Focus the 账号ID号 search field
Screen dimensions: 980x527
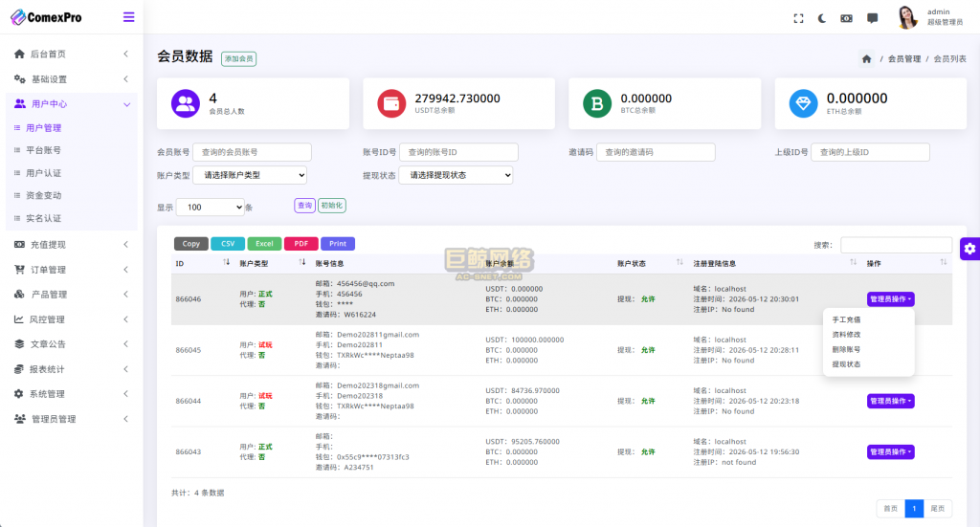[458, 152]
